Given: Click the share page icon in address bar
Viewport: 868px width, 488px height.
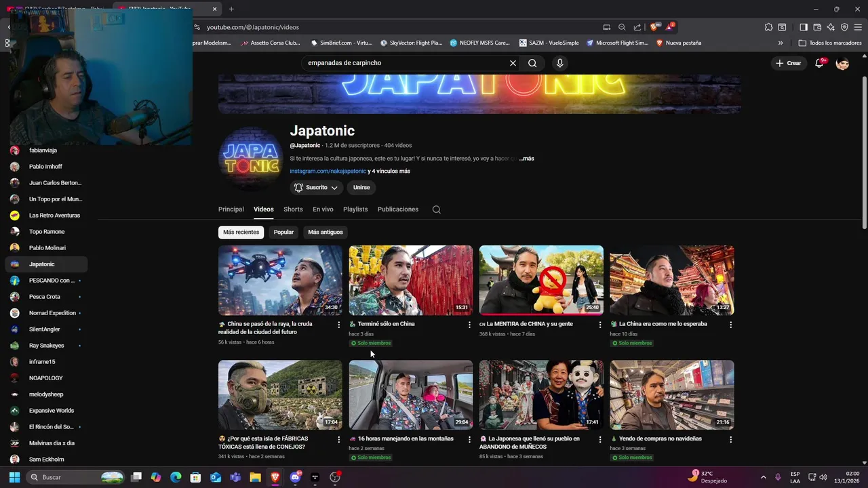Looking at the screenshot, I should (637, 27).
